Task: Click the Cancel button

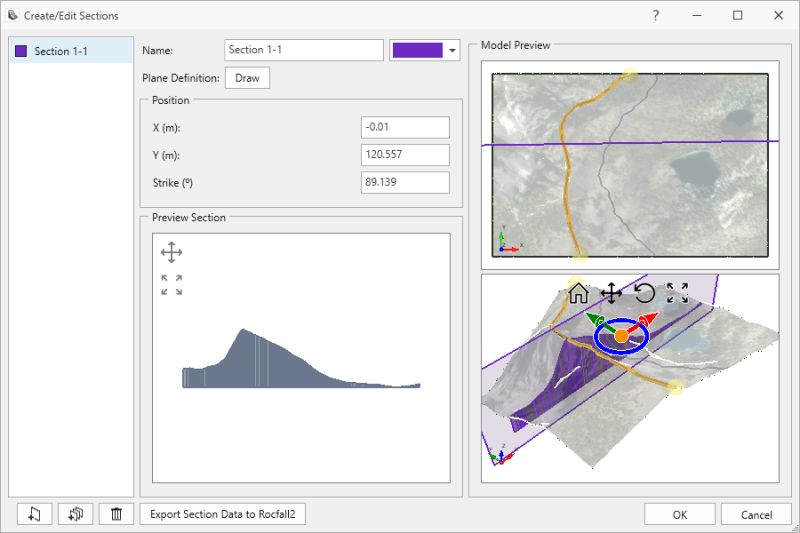Action: [x=756, y=515]
